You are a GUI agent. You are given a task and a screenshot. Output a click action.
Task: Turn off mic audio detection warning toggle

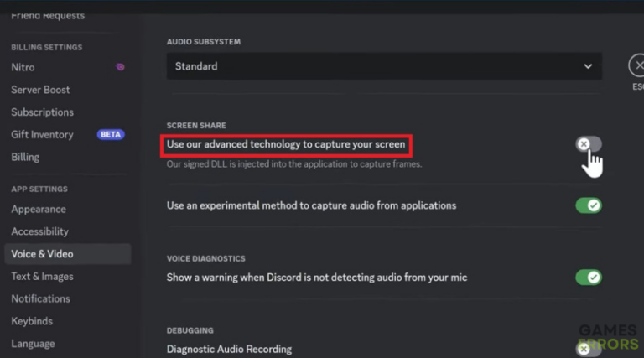point(589,277)
